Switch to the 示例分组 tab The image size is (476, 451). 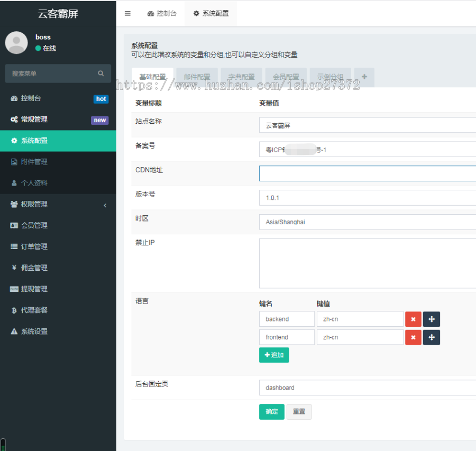click(330, 77)
